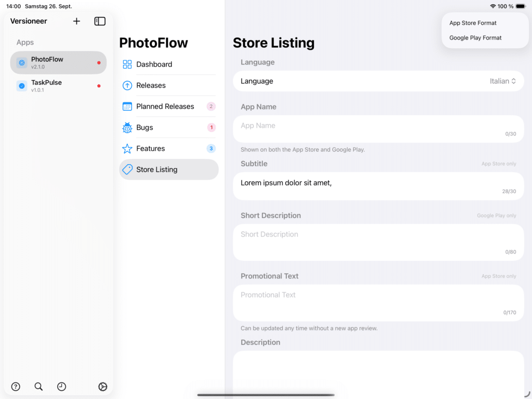532x399 pixels.
Task: Focus the Short Description input field
Action: (x=378, y=242)
